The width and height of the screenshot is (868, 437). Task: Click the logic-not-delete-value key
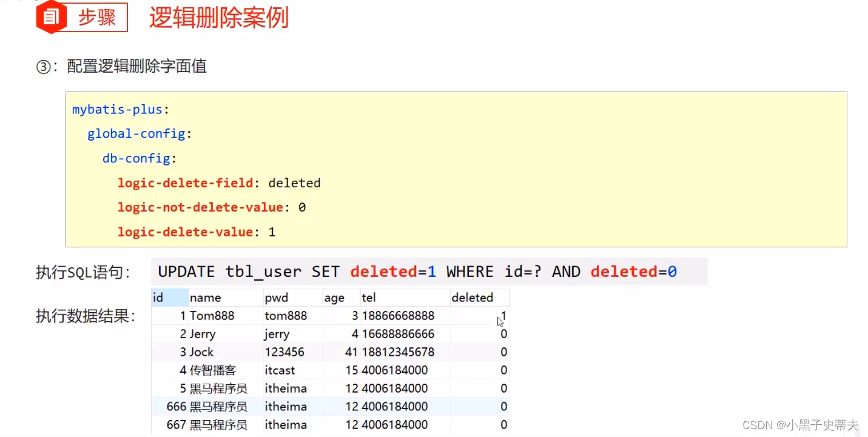tap(200, 207)
